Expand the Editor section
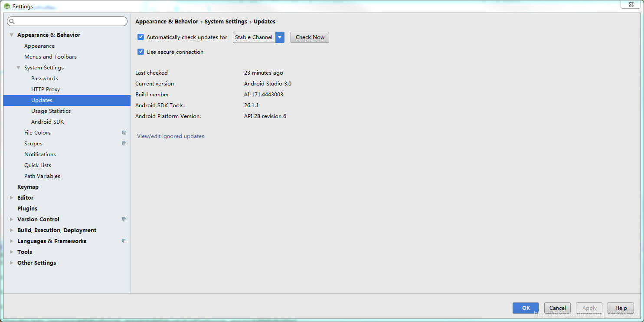The width and height of the screenshot is (644, 322). 11,197
